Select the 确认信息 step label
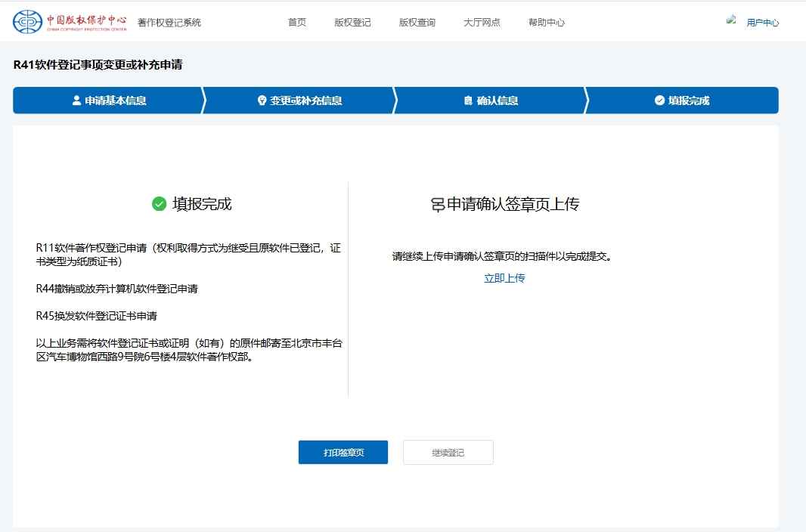This screenshot has width=806, height=532. pyautogui.click(x=497, y=101)
